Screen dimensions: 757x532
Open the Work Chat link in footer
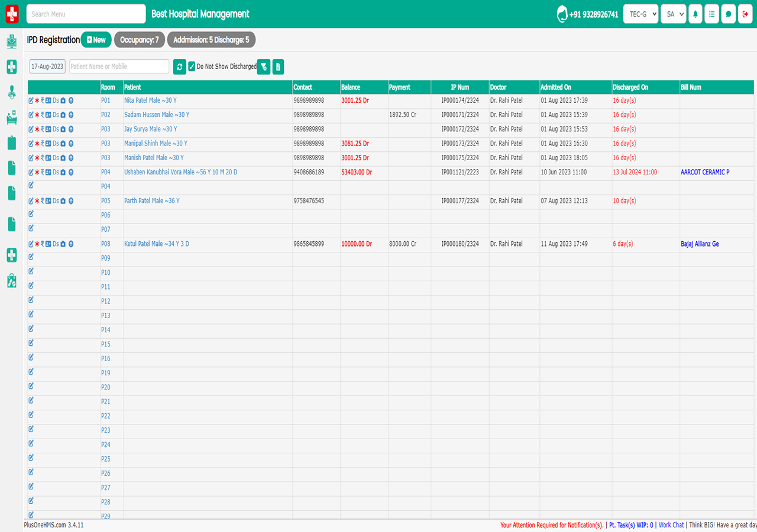671,525
